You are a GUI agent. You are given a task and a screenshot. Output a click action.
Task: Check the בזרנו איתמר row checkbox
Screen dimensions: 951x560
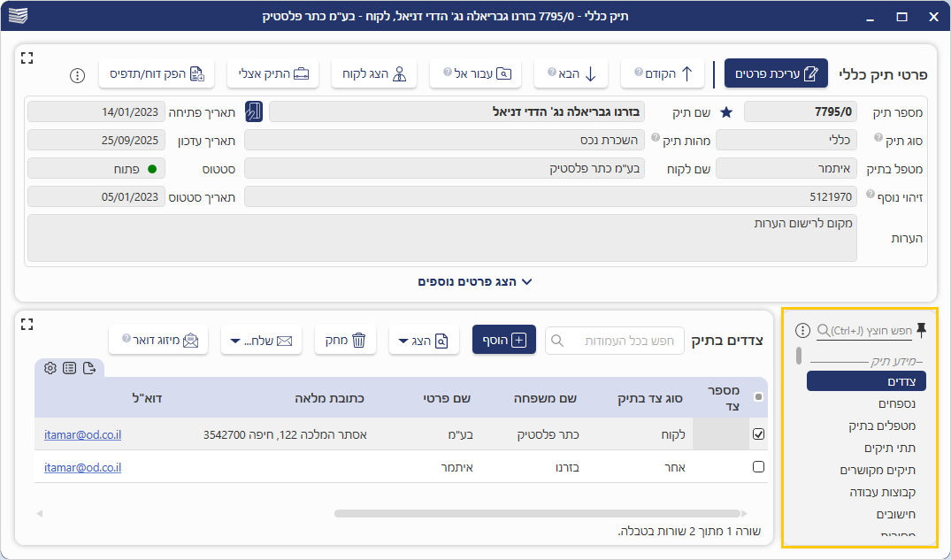758,467
